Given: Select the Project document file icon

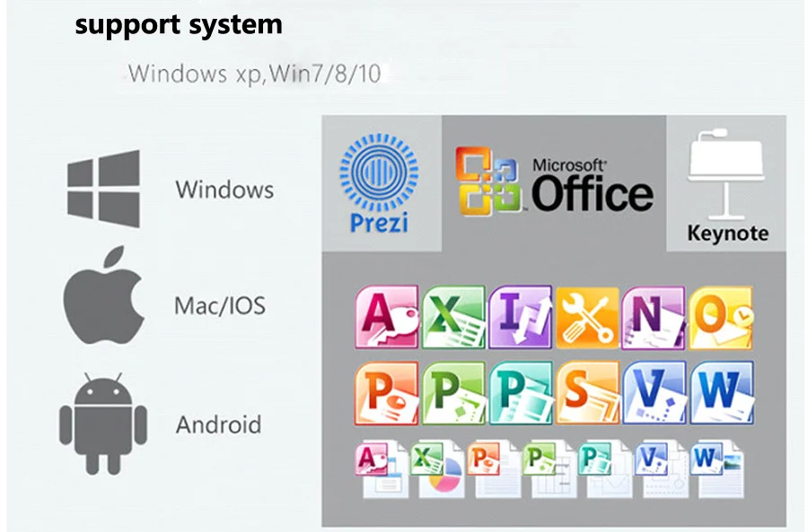Looking at the screenshot, I should [549, 468].
